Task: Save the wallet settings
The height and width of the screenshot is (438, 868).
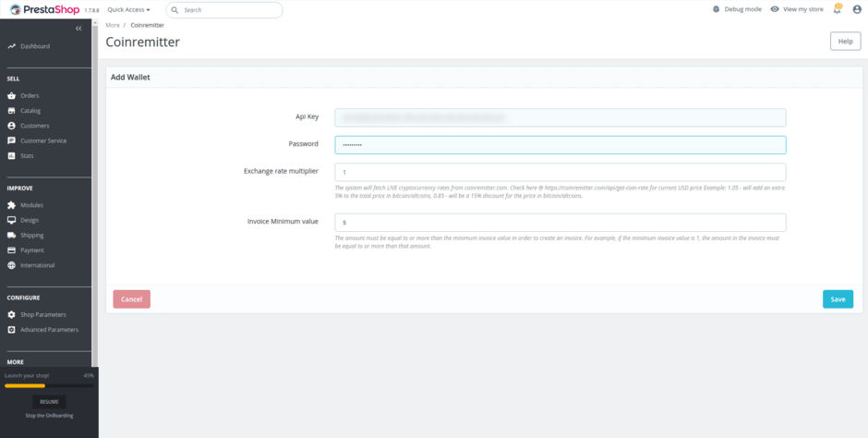Action: [838, 299]
